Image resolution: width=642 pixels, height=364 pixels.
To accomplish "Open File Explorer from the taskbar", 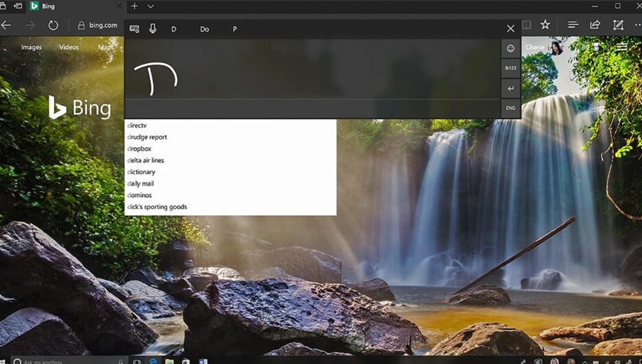I will point(169,361).
